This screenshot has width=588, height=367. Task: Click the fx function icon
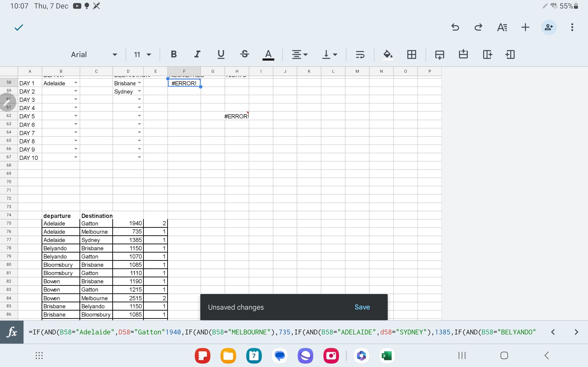pos(12,332)
